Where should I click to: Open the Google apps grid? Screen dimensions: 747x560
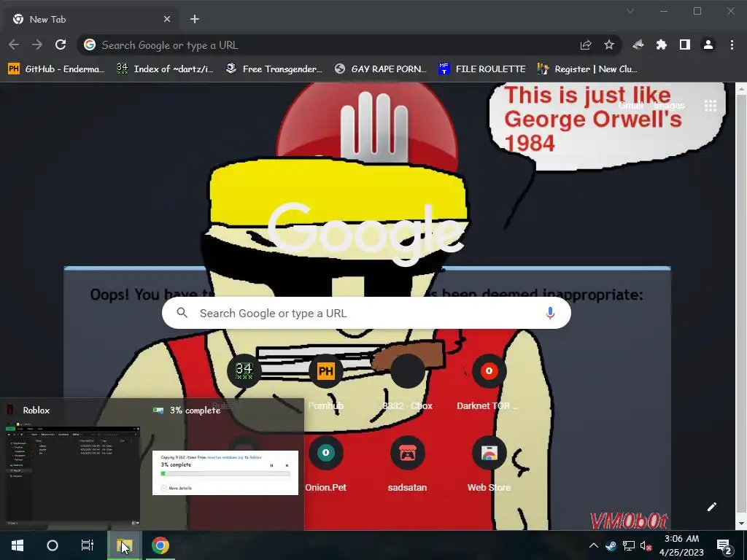point(711,106)
